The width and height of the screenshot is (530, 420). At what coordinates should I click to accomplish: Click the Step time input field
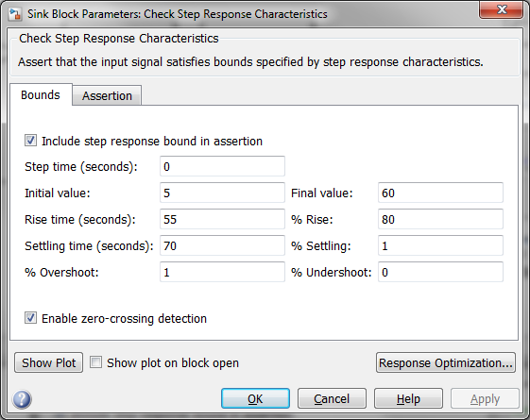point(222,166)
